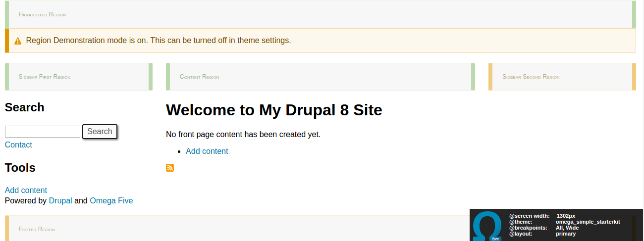Click the Tools block heading

(x=20, y=168)
